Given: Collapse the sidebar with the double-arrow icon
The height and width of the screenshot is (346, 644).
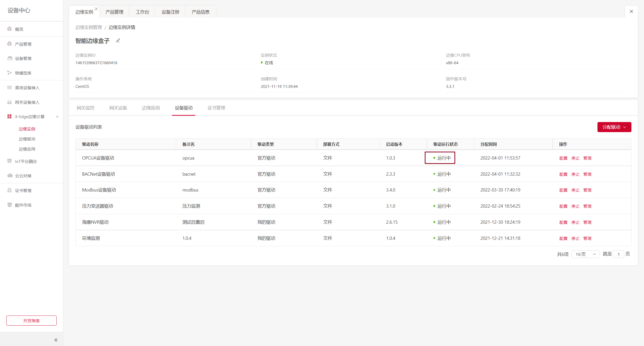Looking at the screenshot, I should tap(56, 340).
